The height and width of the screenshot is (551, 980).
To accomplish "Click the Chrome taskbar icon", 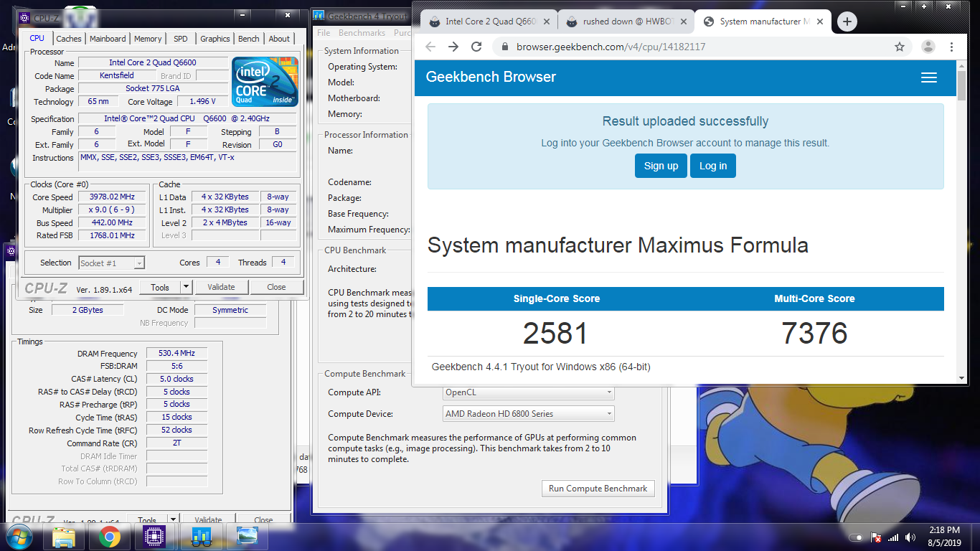I will tap(109, 537).
